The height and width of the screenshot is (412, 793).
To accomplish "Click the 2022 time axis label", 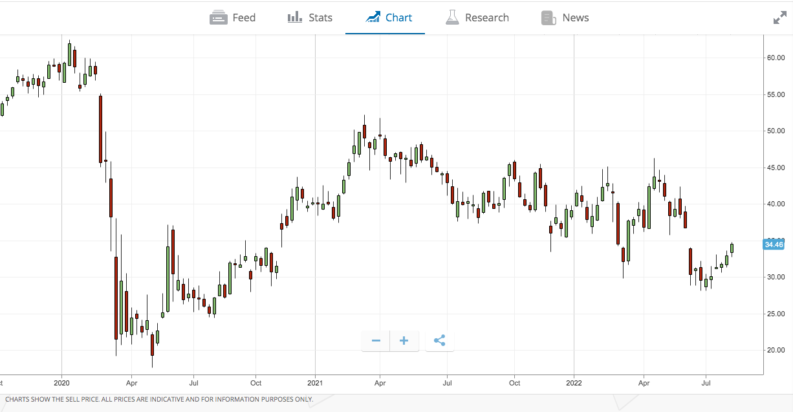I will point(574,383).
